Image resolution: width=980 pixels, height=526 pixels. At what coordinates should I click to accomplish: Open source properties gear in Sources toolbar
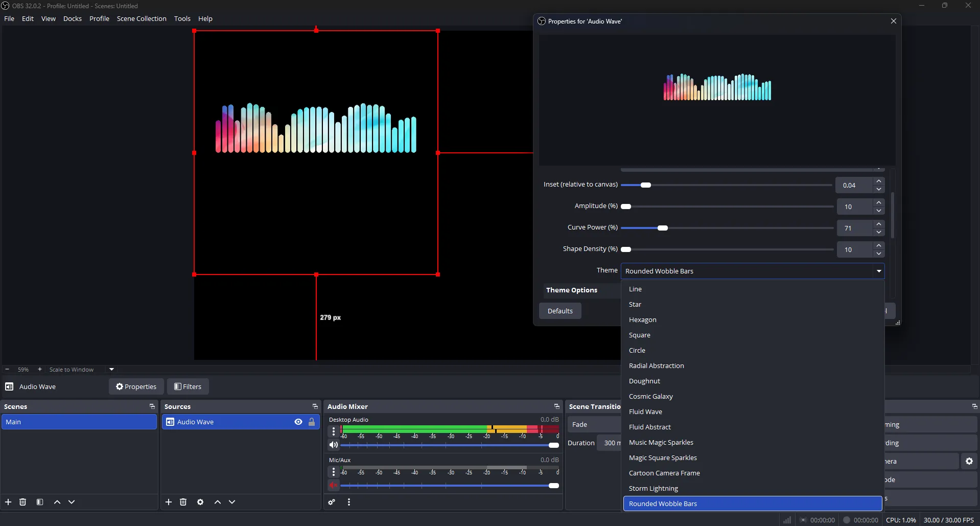[x=200, y=502]
